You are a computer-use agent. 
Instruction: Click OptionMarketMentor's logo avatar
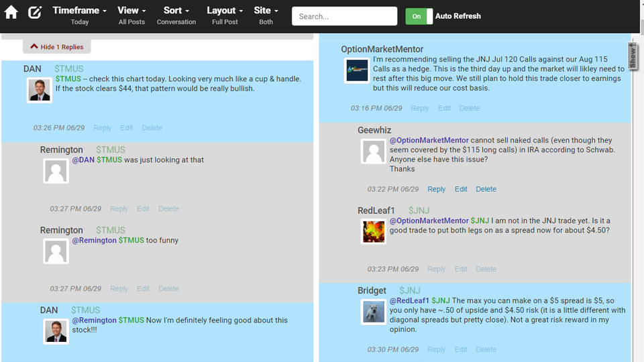click(x=357, y=70)
